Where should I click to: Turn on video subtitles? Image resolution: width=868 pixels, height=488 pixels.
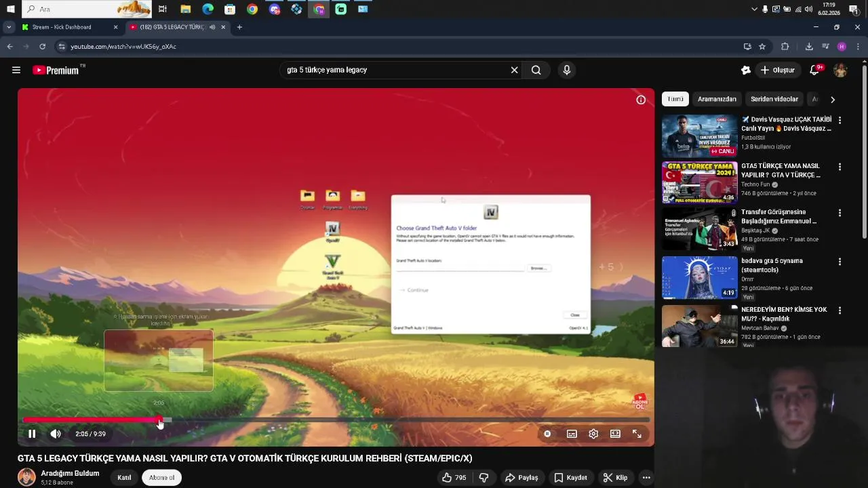572,434
